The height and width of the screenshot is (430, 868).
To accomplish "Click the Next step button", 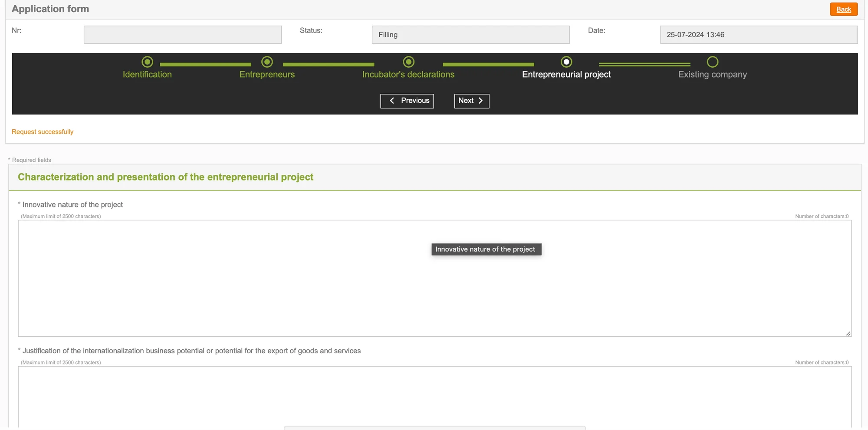I will pos(471,101).
